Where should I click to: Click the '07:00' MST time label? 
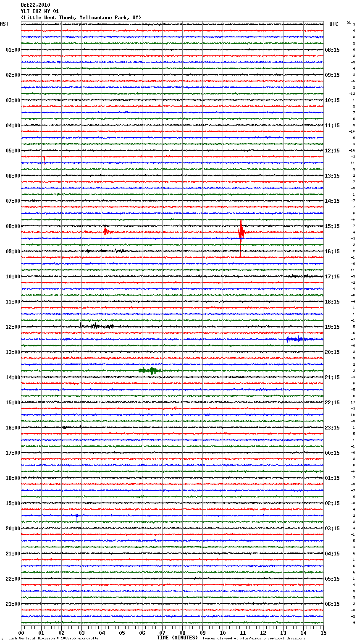(13, 201)
